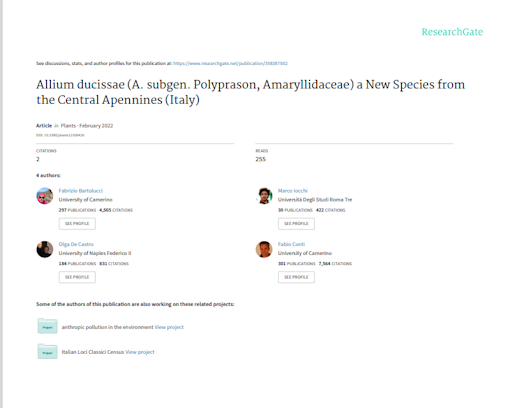The height and width of the screenshot is (408, 508).
Task: See profile of Olga De Castro
Action: coord(77,277)
